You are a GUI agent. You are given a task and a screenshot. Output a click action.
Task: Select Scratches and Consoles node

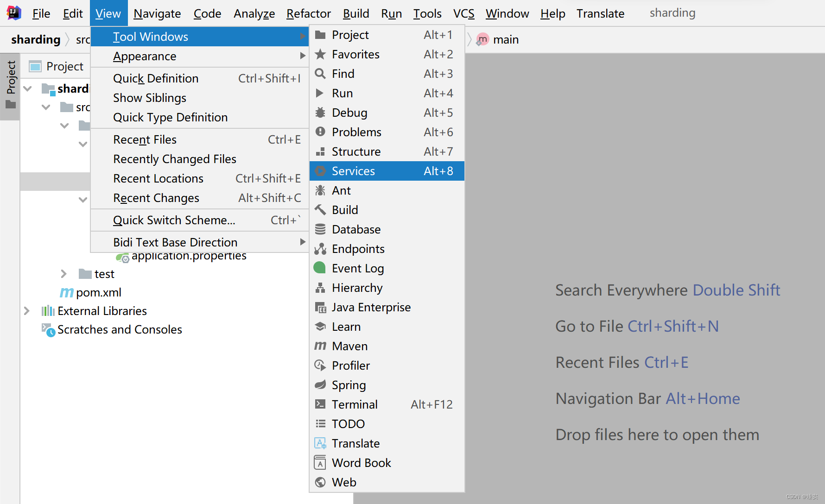tap(120, 329)
